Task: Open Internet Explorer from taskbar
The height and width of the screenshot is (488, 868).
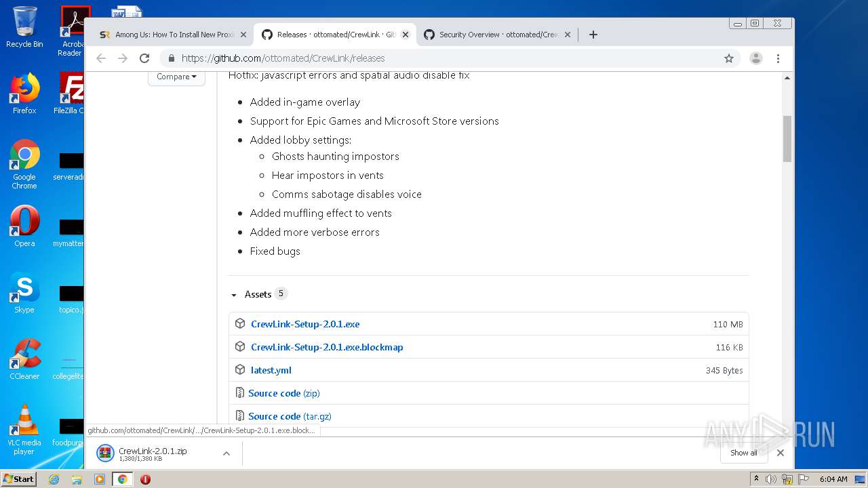Action: [x=54, y=479]
